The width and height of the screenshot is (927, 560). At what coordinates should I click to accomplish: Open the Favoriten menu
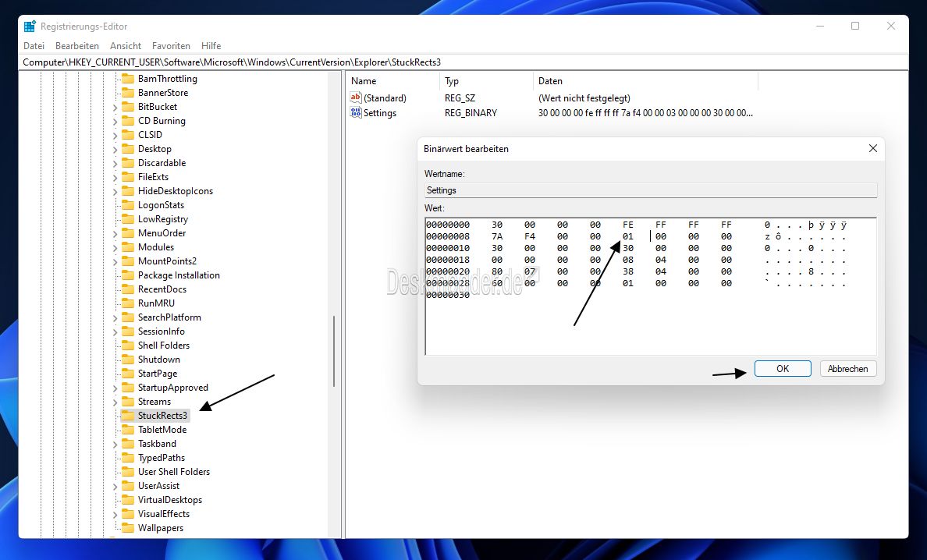(171, 45)
